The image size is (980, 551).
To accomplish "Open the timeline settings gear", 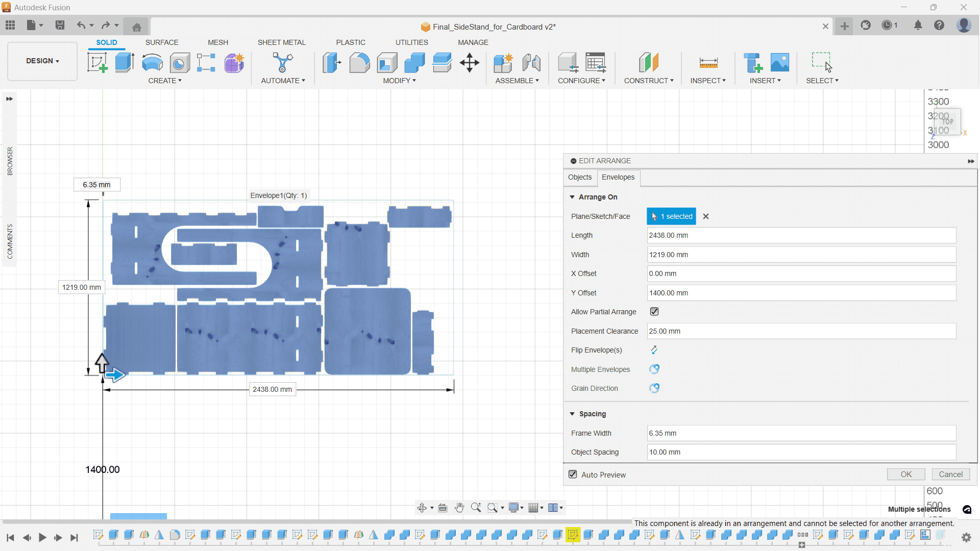I will tap(966, 537).
